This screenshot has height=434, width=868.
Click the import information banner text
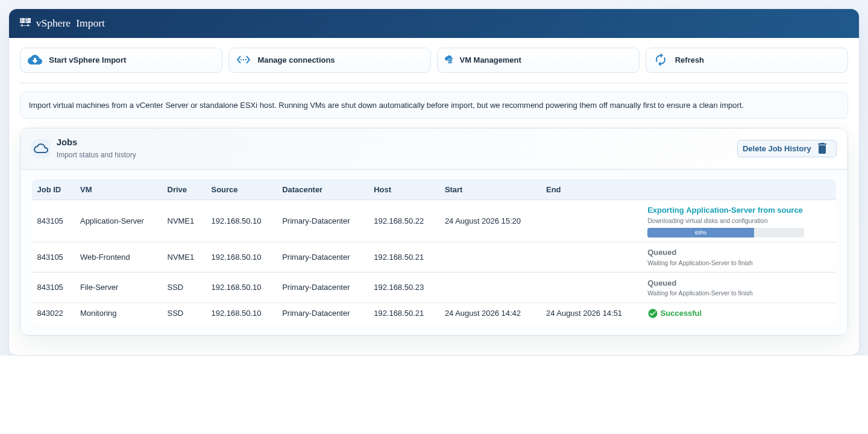click(x=386, y=105)
